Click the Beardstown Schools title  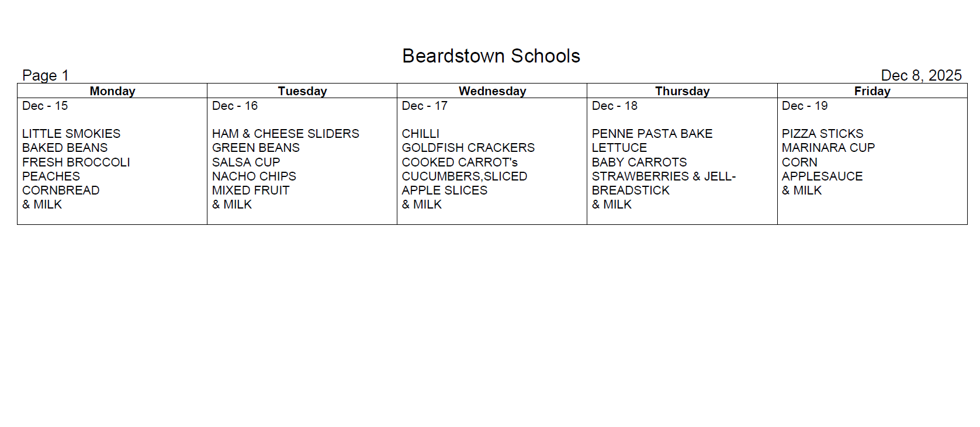click(491, 56)
